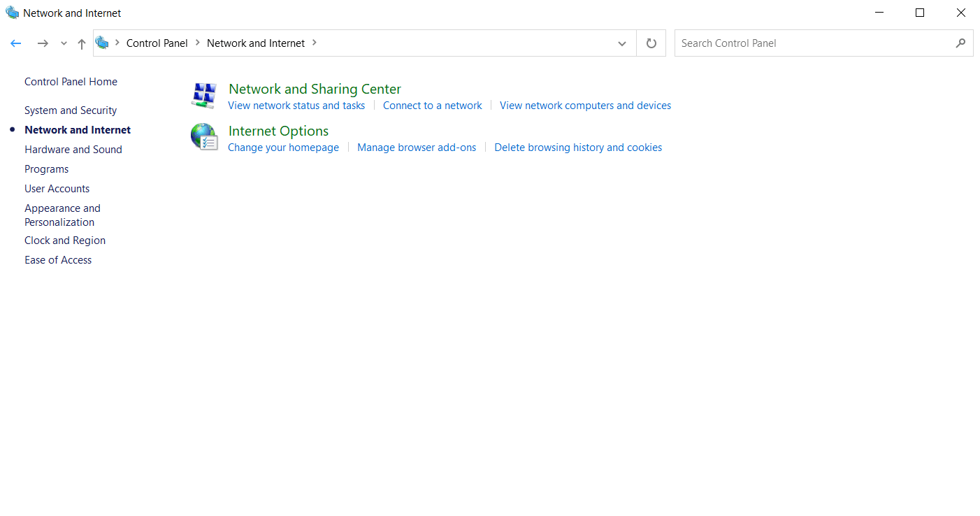Click Connect to a network
Image resolution: width=980 pixels, height=516 pixels.
(432, 105)
